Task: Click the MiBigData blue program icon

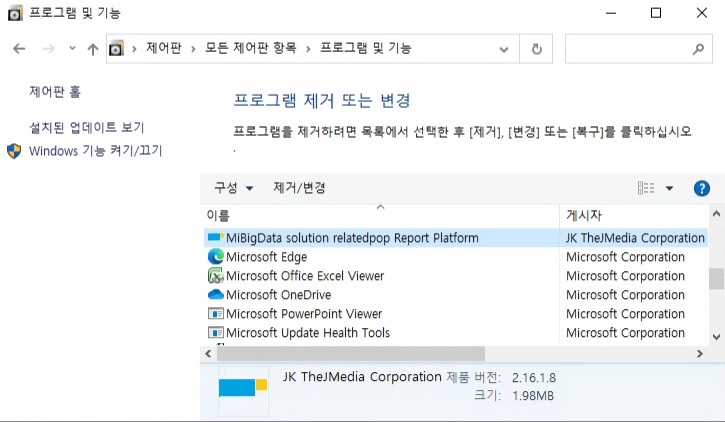Action: click(216, 238)
